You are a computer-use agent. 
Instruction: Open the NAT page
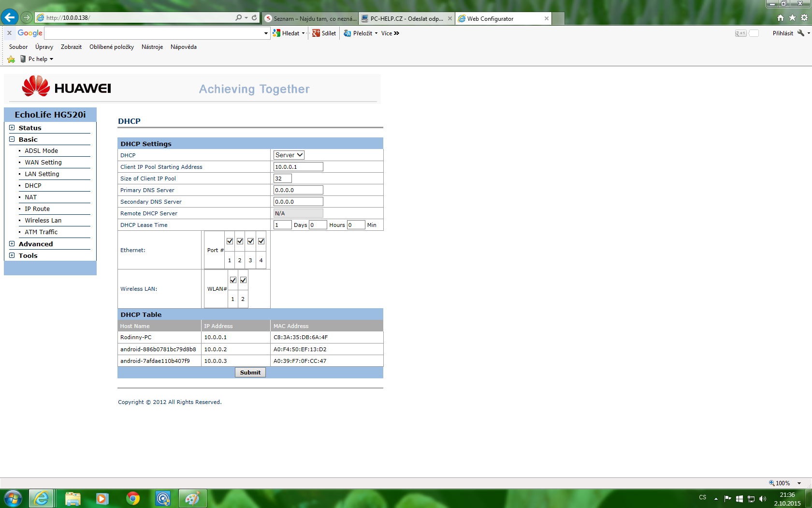31,197
